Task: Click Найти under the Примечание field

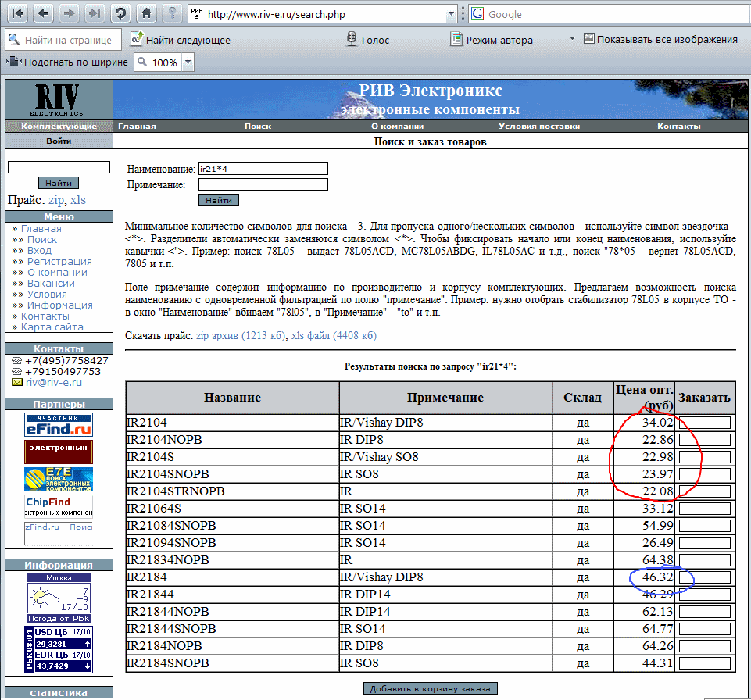Action: tap(218, 200)
